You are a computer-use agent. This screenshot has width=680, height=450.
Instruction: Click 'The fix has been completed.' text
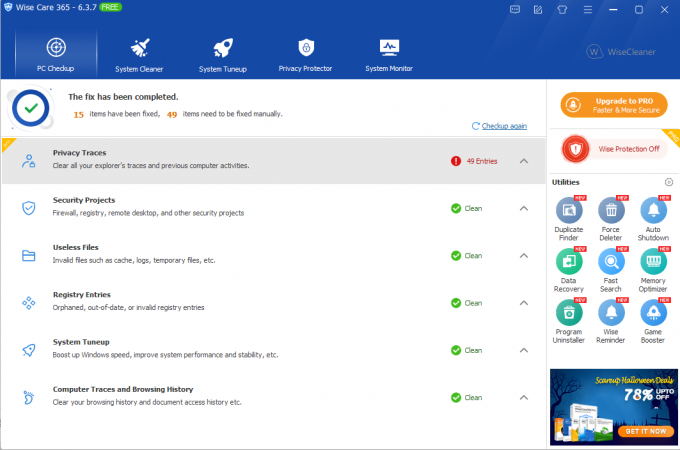click(123, 97)
